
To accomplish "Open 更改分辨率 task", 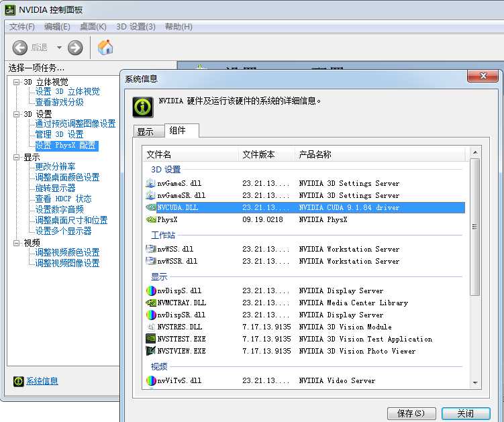I will (x=55, y=166).
